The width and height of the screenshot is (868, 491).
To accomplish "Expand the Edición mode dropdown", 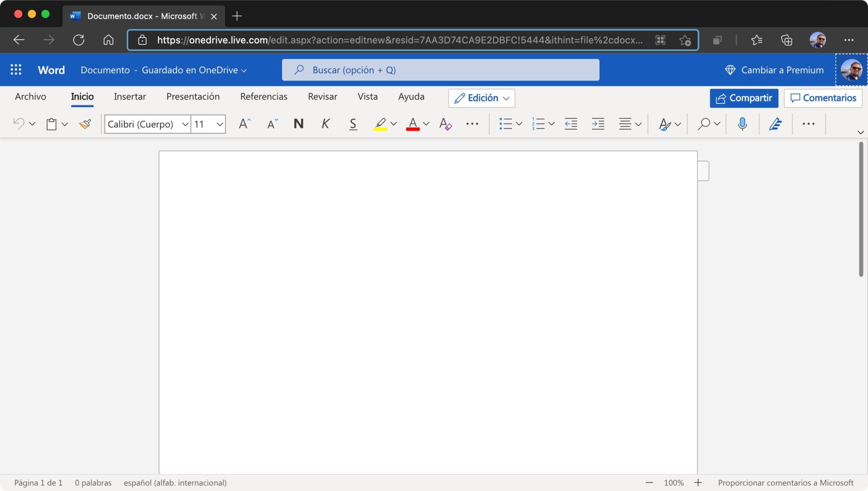I will point(481,98).
